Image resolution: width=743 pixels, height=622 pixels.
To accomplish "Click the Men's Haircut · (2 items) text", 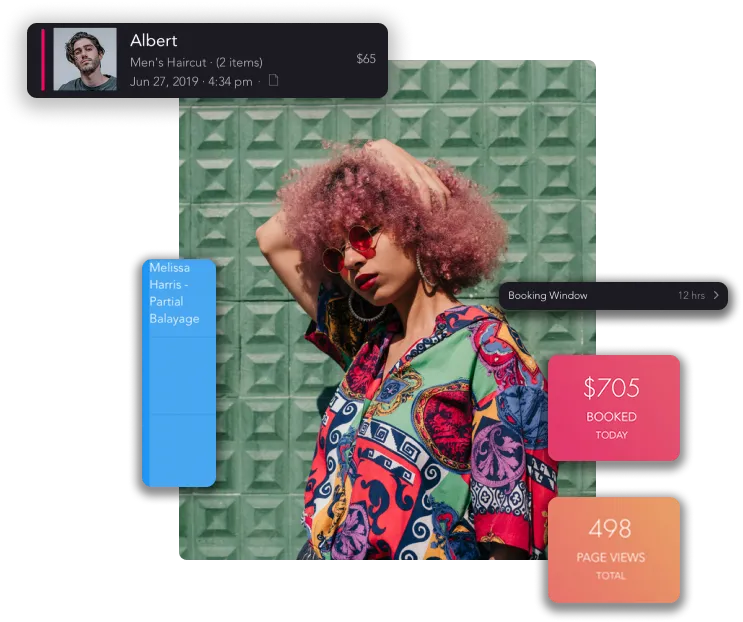I will point(196,63).
